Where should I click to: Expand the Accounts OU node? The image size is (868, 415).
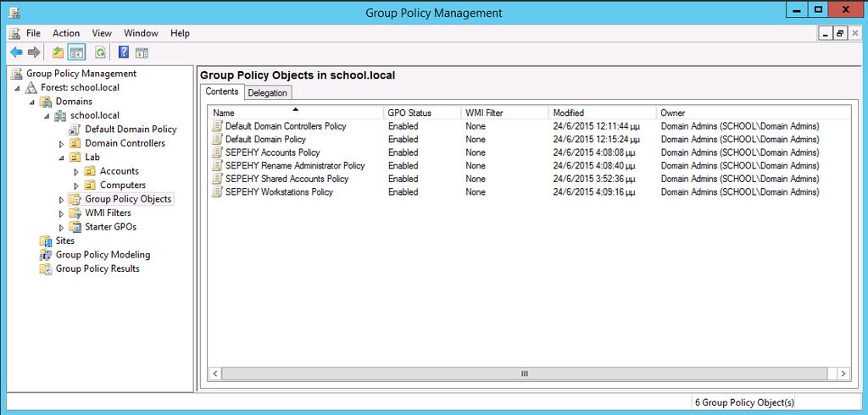[x=76, y=172]
